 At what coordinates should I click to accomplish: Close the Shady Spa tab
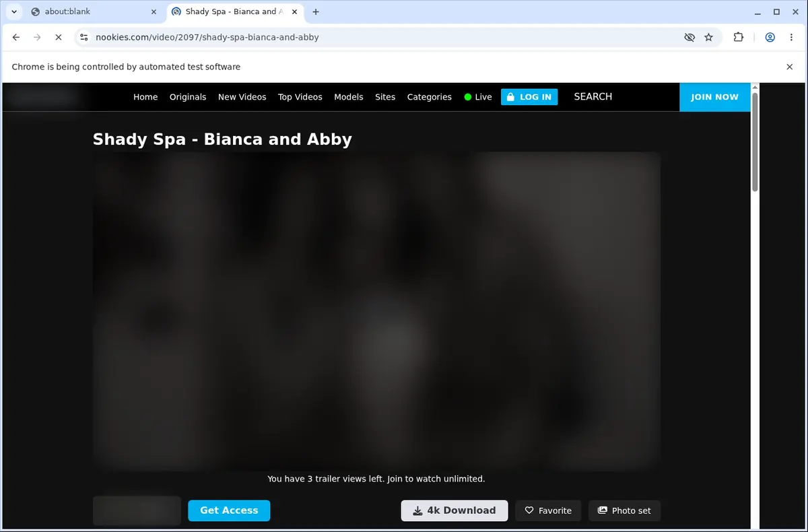pos(295,11)
